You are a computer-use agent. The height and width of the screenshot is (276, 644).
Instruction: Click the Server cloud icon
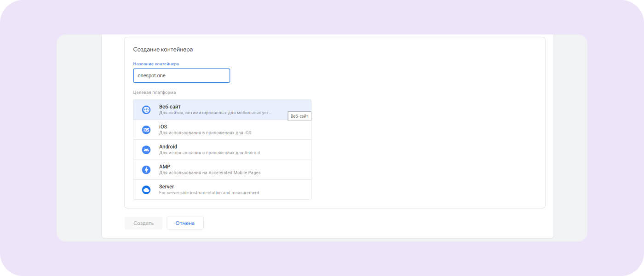click(146, 190)
